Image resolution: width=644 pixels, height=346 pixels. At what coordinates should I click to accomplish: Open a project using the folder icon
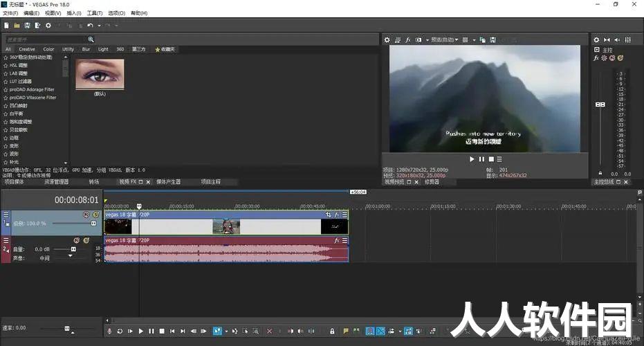tap(17, 26)
